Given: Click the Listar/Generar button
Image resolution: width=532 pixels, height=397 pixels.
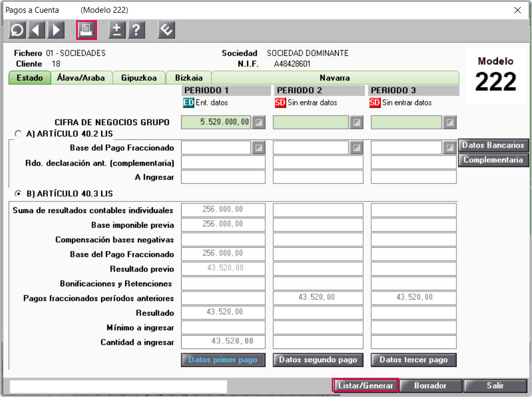Looking at the screenshot, I should (365, 386).
